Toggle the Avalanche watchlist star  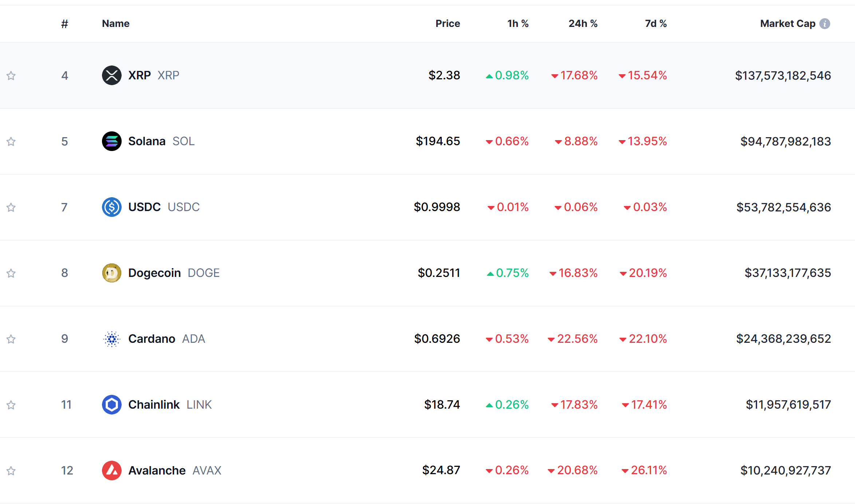tap(11, 471)
